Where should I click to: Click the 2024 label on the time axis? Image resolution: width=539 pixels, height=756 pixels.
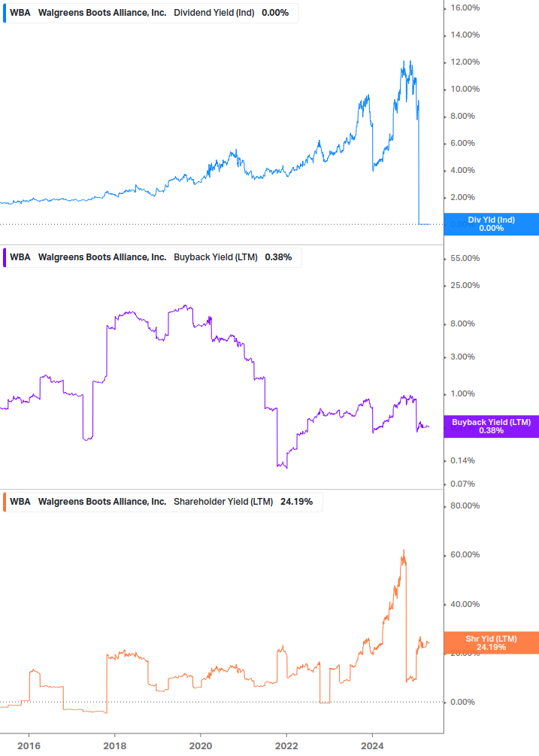[372, 746]
